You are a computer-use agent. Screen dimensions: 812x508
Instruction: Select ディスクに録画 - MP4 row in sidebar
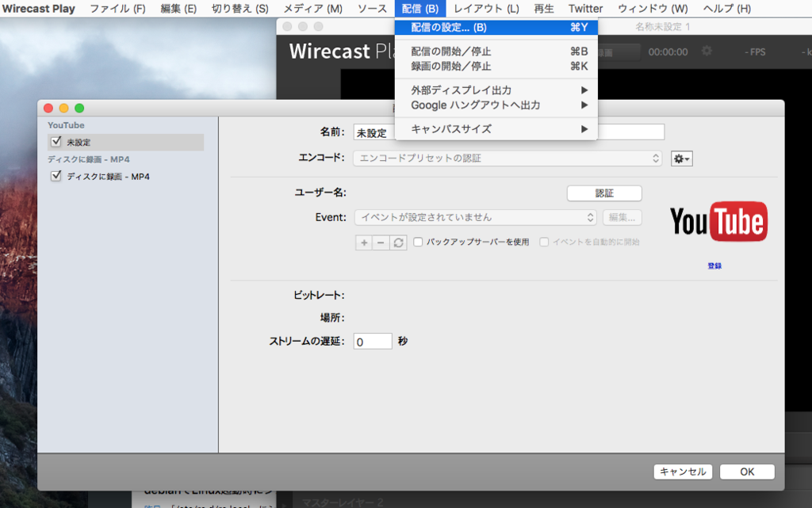point(126,177)
